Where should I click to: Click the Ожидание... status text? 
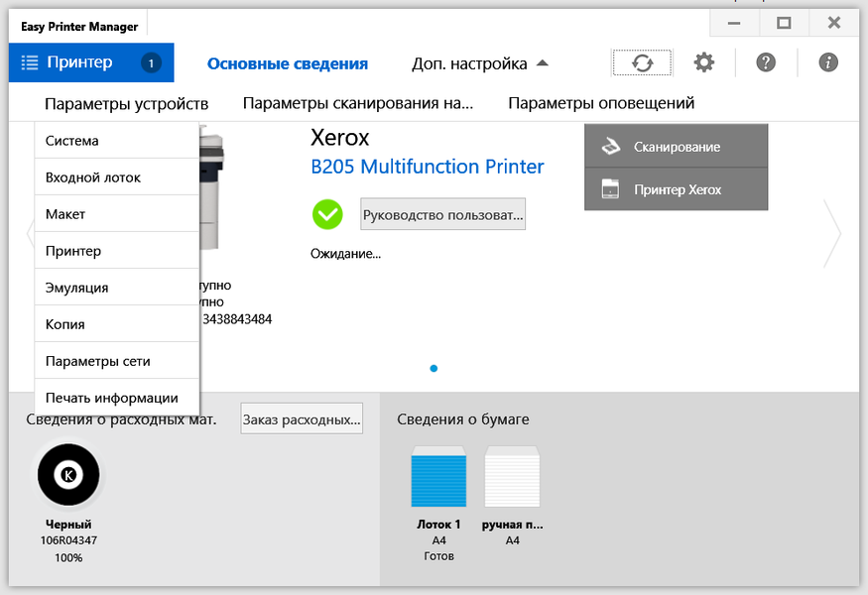pyautogui.click(x=345, y=254)
